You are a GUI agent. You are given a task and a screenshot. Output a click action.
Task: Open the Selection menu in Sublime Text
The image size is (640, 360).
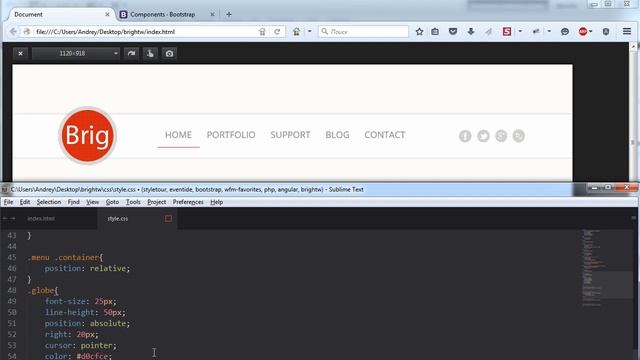point(49,202)
